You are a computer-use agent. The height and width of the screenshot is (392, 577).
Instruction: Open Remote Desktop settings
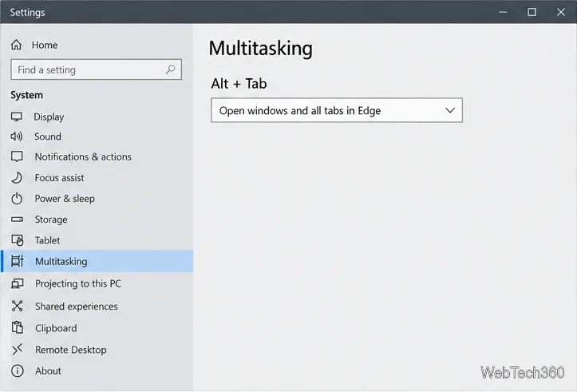coord(71,350)
